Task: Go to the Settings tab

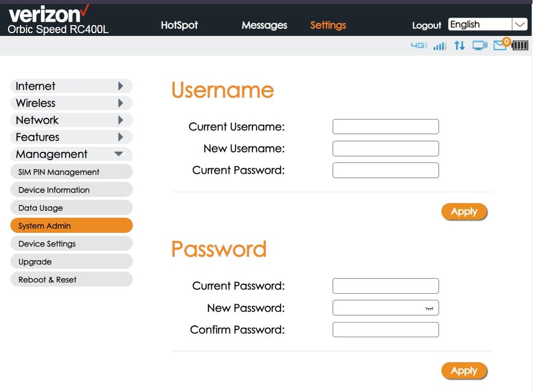Action: [x=328, y=25]
